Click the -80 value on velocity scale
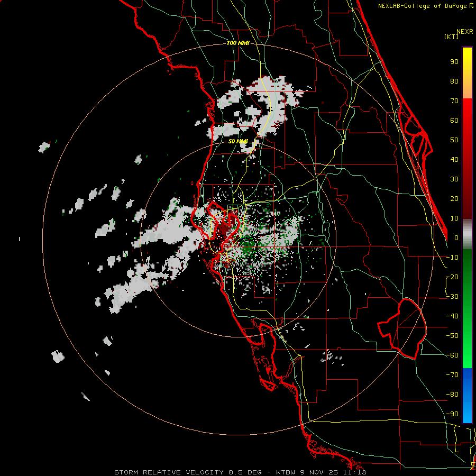476x476 pixels. click(452, 395)
